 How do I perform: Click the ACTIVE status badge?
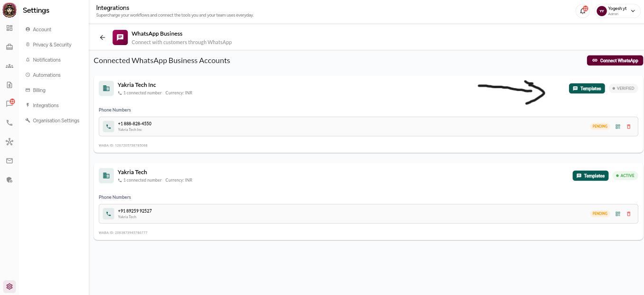pyautogui.click(x=625, y=176)
